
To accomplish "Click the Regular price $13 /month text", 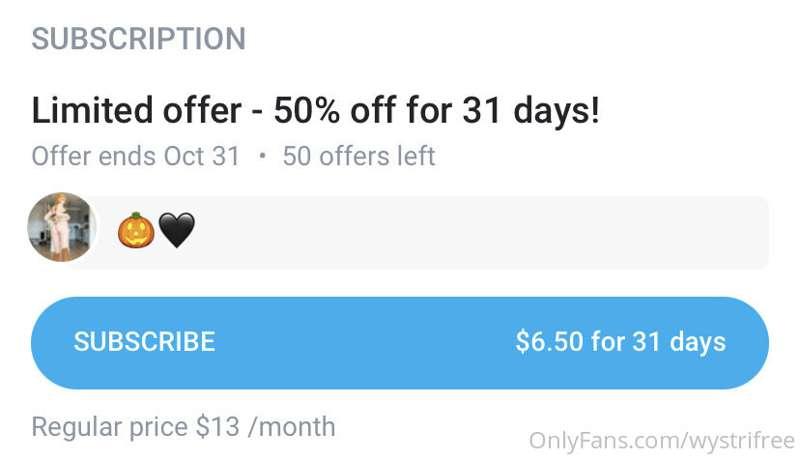I will pyautogui.click(x=184, y=427).
